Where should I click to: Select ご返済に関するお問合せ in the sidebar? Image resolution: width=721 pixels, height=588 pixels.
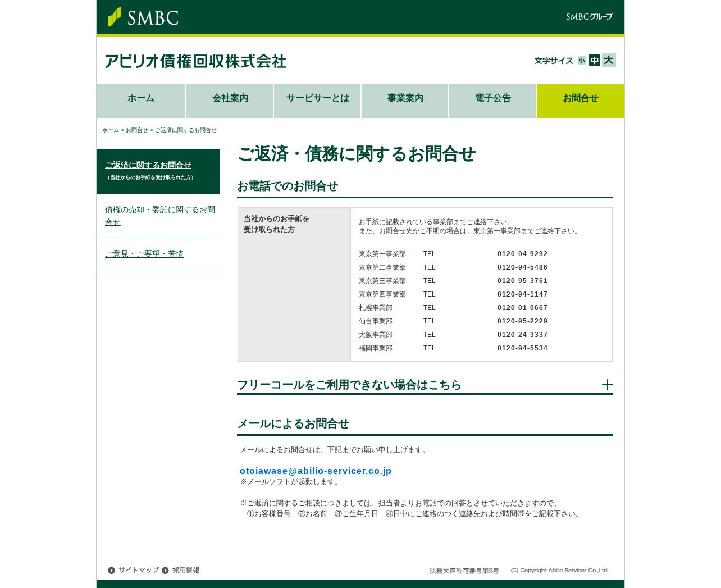pyautogui.click(x=158, y=171)
